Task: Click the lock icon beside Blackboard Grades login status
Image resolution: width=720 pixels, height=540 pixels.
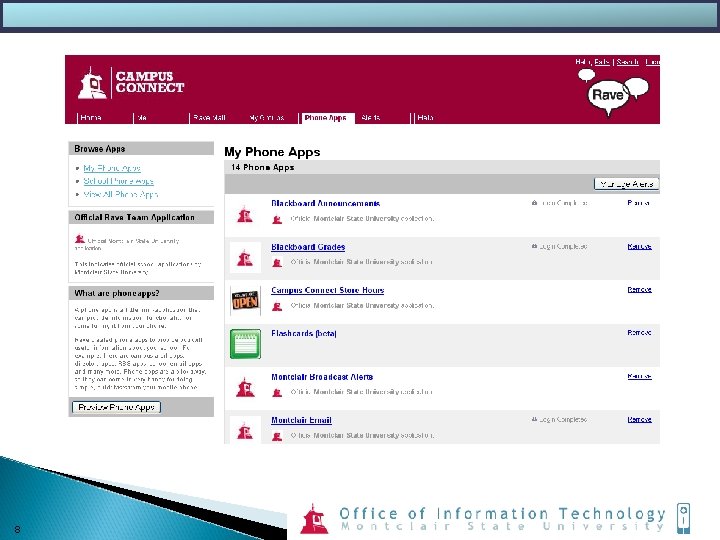Action: 534,246
